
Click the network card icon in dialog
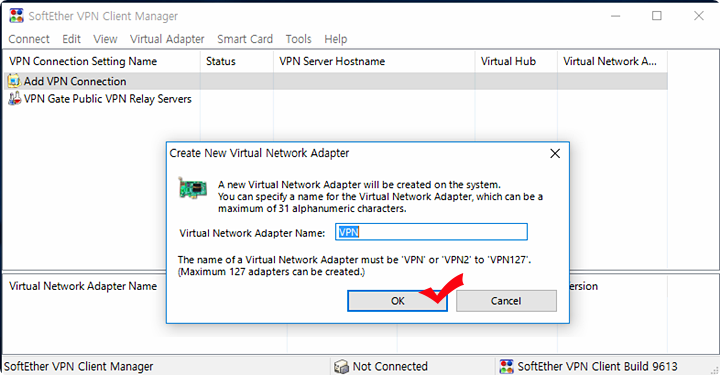(192, 188)
